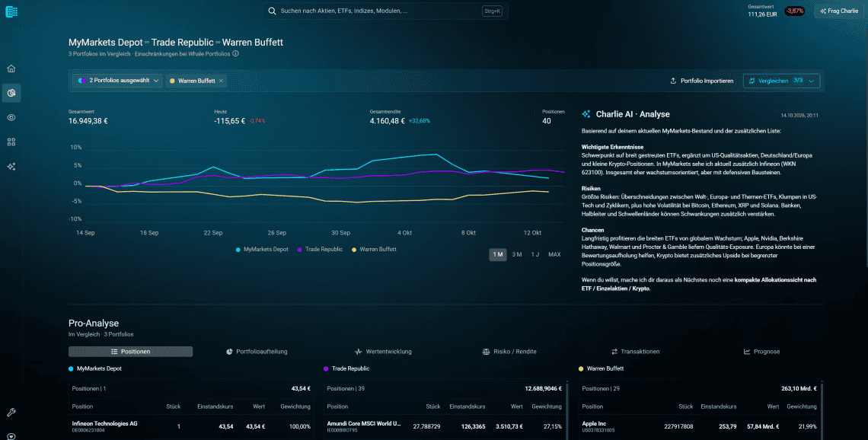Image resolution: width=868 pixels, height=440 pixels.
Task: Click the Charlie AI sparkle icon
Action: 586,114
